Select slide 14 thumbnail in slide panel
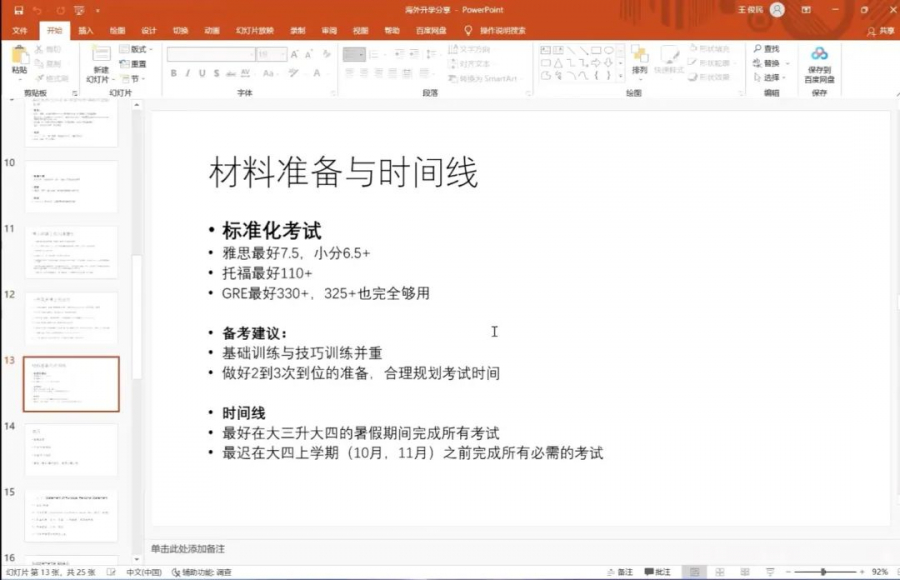 point(71,449)
